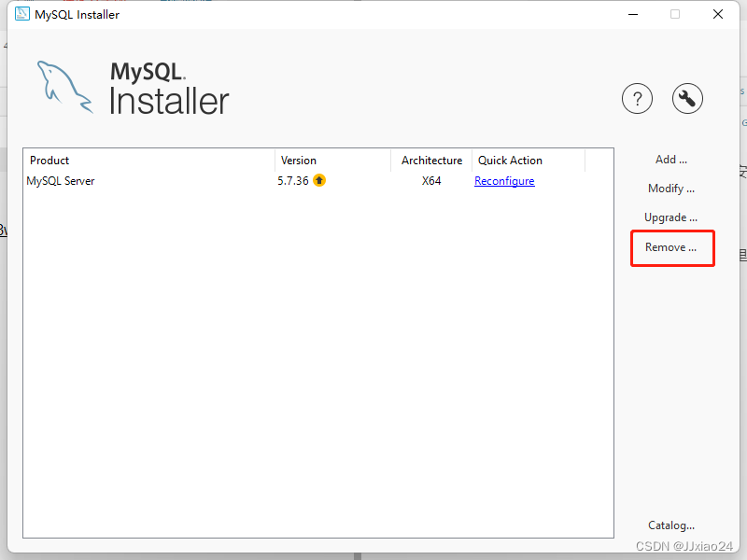Open the wrench settings icon
The height and width of the screenshot is (560, 747).
click(x=687, y=99)
